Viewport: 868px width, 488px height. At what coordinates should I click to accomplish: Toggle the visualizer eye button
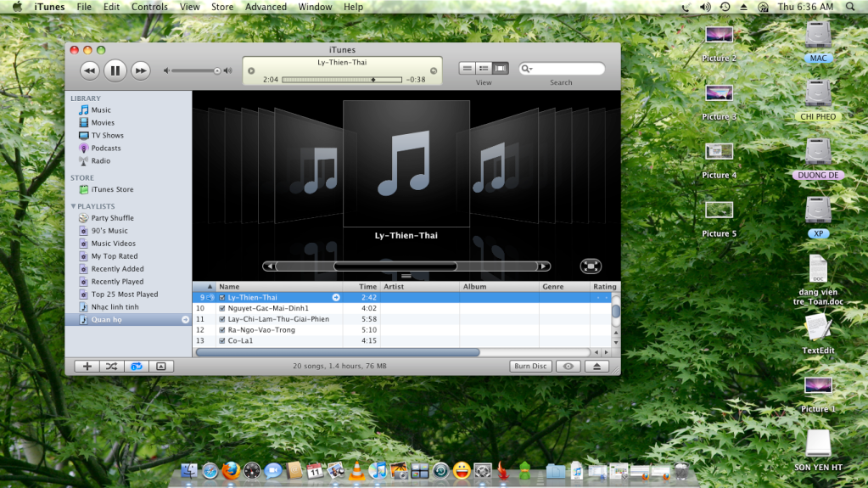(568, 366)
